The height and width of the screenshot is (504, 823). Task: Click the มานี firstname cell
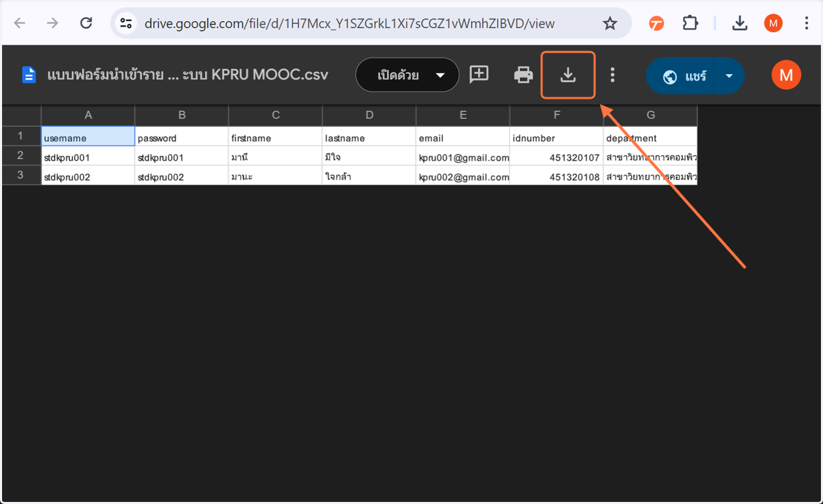point(276,156)
